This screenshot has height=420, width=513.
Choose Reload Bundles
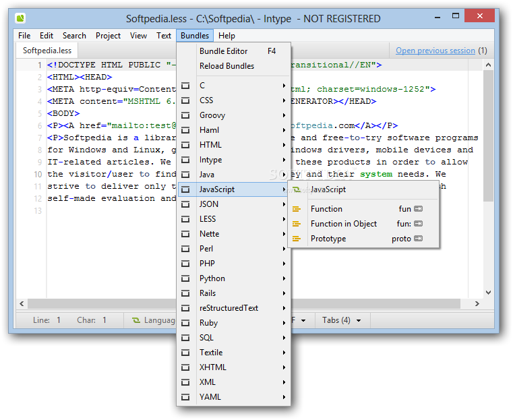pyautogui.click(x=234, y=66)
